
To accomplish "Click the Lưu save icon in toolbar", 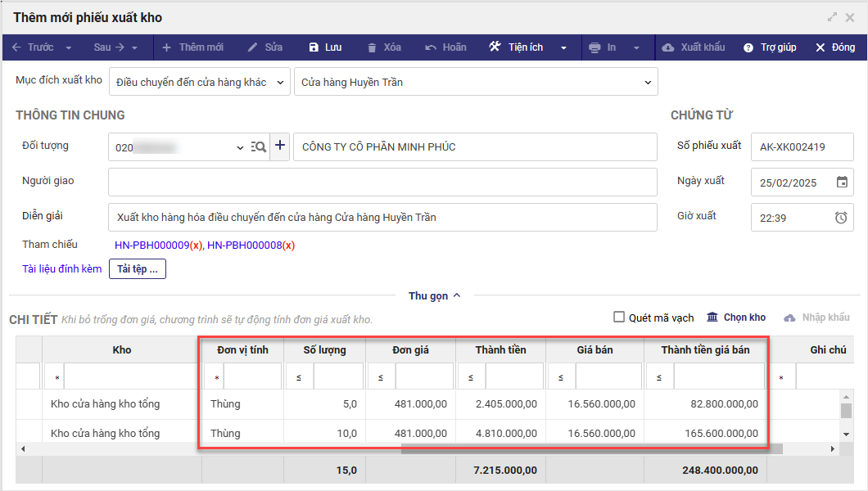I will [314, 47].
